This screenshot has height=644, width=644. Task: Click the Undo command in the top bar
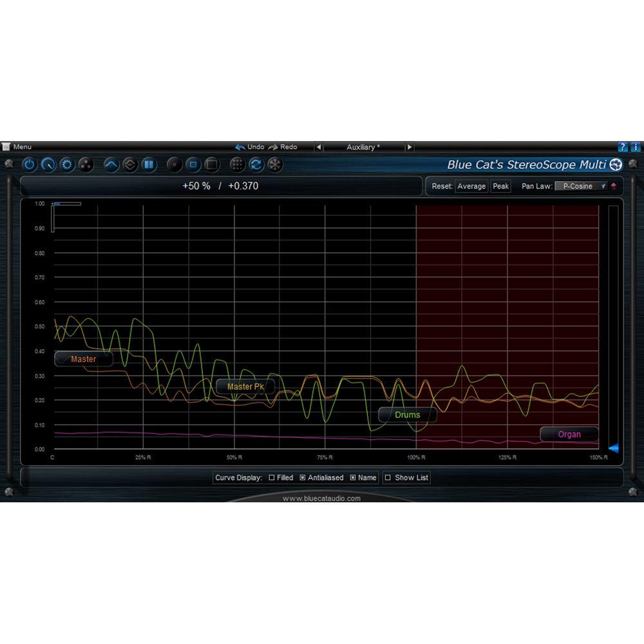click(x=254, y=146)
